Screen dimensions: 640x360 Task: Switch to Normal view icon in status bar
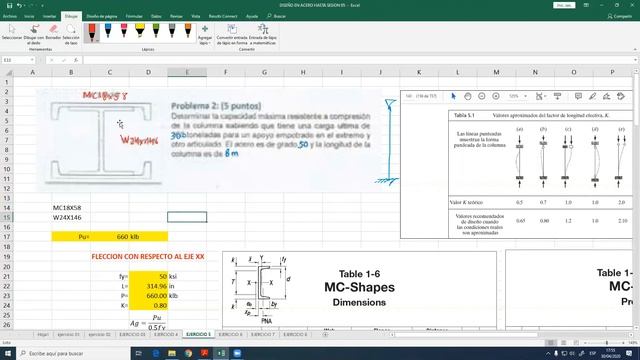pos(550,343)
